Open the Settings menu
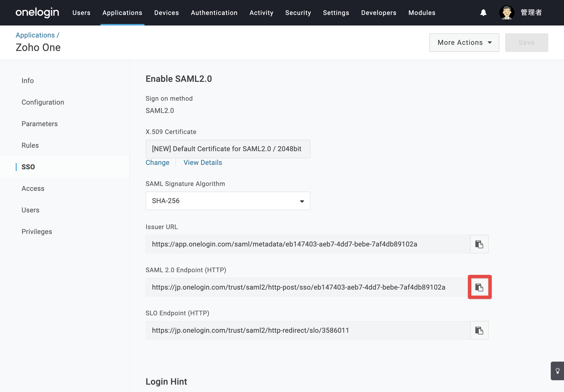 (x=336, y=12)
